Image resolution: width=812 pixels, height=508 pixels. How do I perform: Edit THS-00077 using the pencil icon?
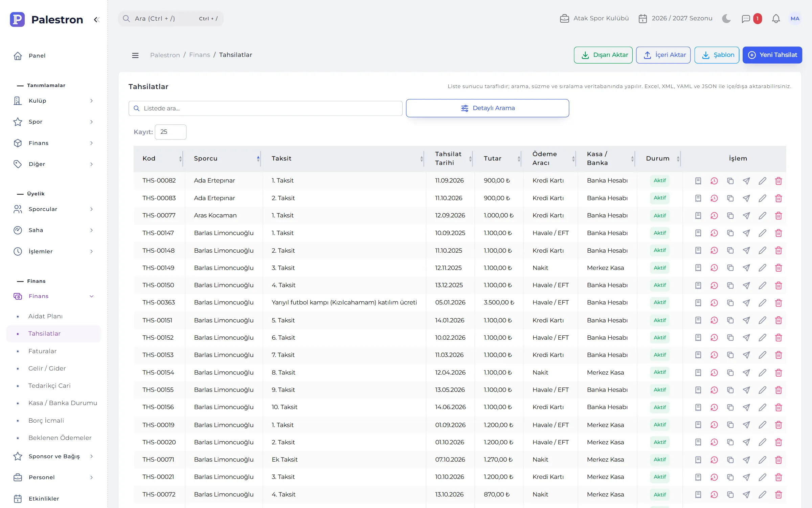(x=762, y=216)
